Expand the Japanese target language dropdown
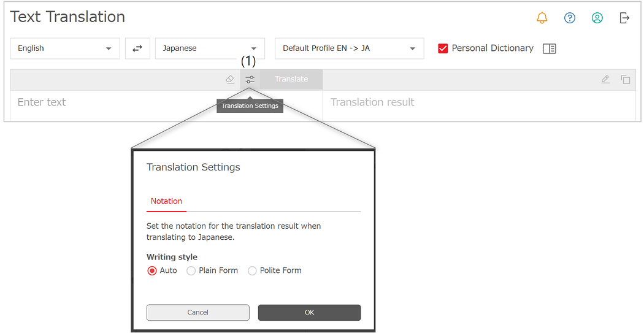 click(210, 48)
